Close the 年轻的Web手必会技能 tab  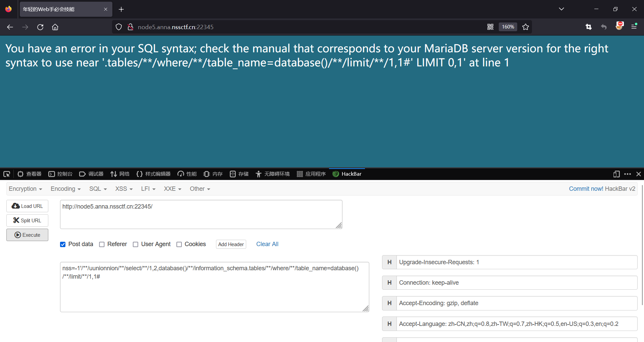pos(106,9)
